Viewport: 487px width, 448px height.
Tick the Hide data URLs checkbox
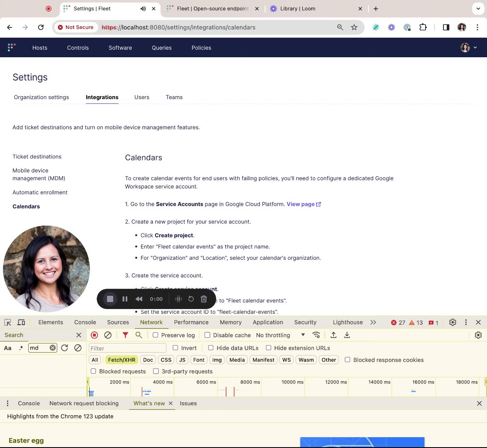[211, 348]
